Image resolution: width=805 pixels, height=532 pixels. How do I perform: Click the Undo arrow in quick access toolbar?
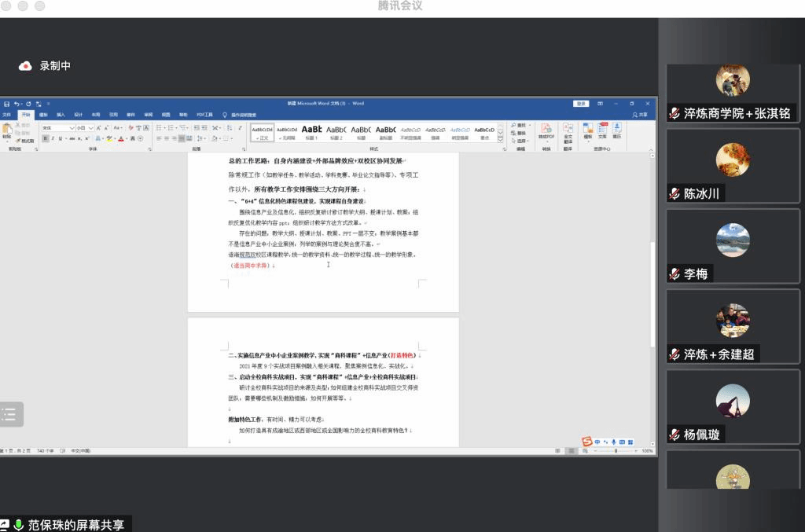point(17,104)
